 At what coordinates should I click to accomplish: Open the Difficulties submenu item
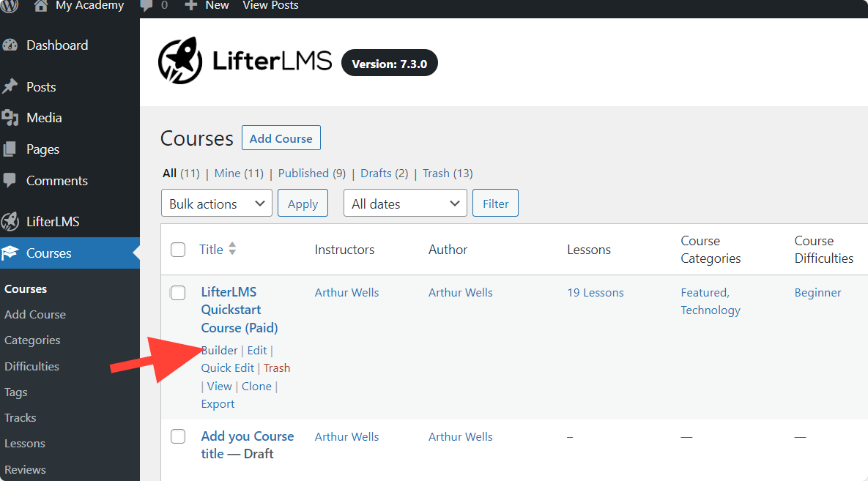pyautogui.click(x=31, y=366)
